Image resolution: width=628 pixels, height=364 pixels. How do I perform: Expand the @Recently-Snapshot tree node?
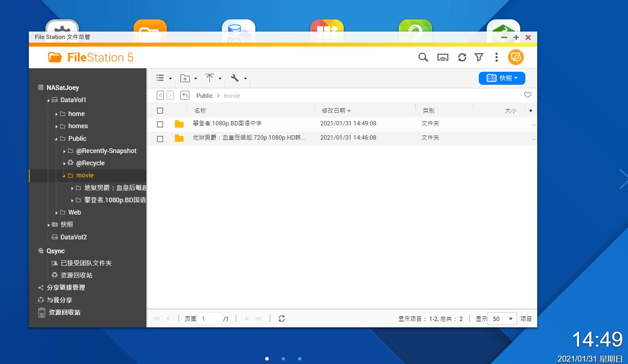click(x=64, y=151)
